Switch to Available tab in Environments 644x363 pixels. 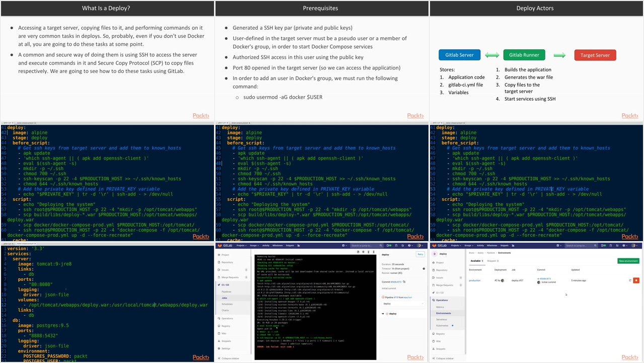(x=477, y=261)
